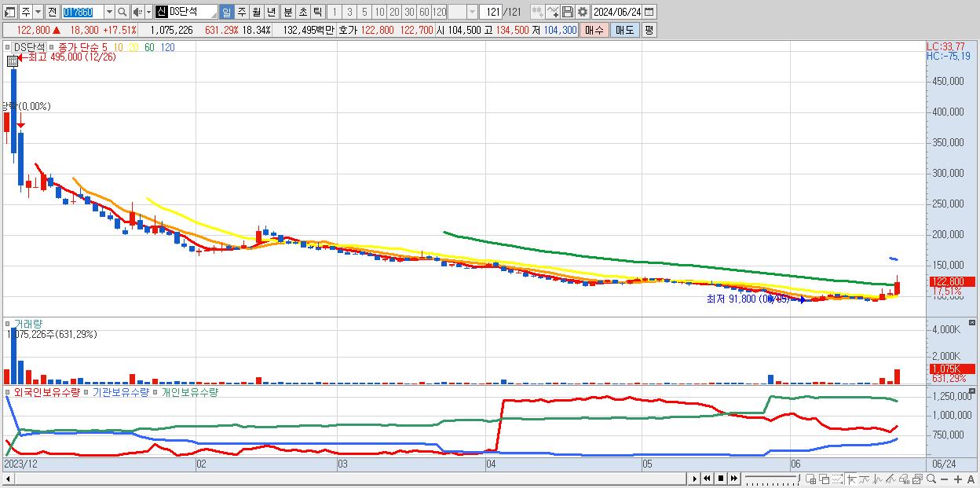Screen dimensions: 980x488
Task: Select the 초 second period toggle
Action: coord(302,12)
